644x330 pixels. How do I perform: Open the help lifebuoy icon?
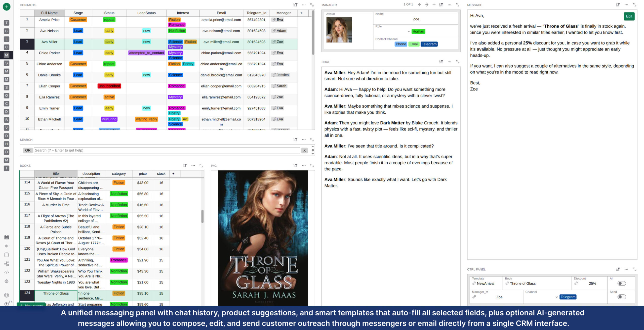pos(7,295)
